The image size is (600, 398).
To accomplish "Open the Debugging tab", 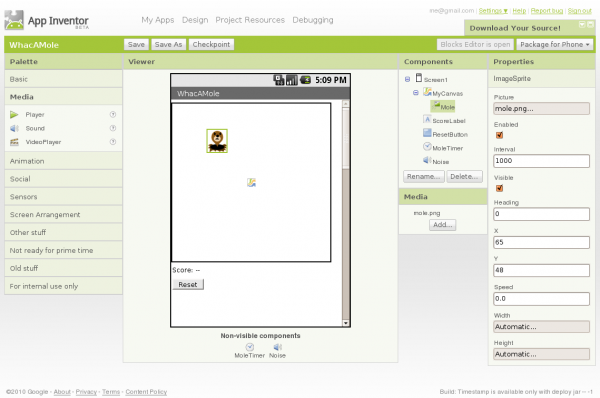I will tap(313, 20).
